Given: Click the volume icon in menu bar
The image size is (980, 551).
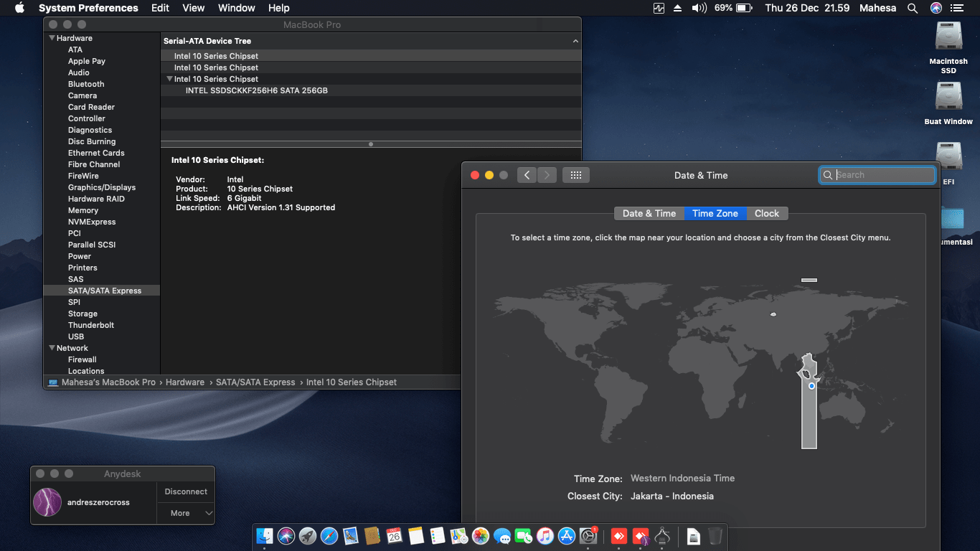Looking at the screenshot, I should pos(699,8).
